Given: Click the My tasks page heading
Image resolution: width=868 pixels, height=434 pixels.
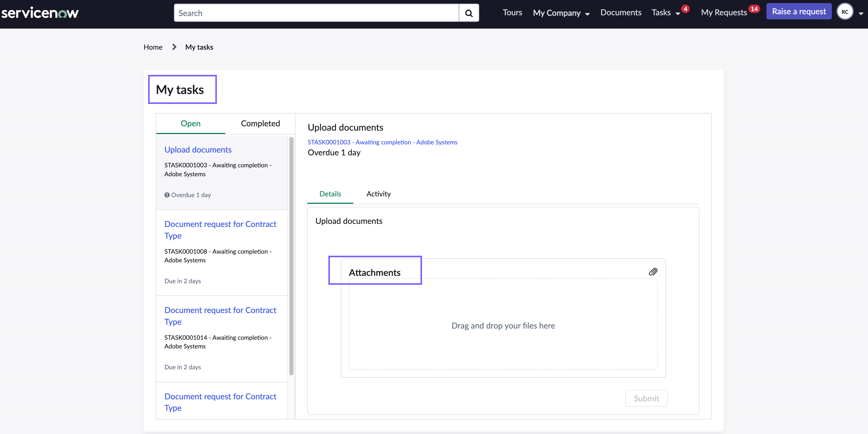Looking at the screenshot, I should (x=180, y=90).
